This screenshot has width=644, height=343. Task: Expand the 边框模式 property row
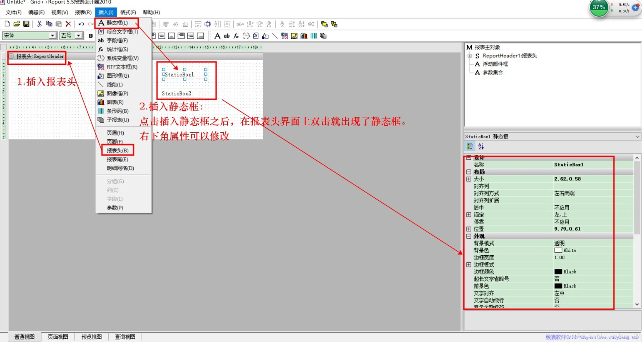[469, 265]
